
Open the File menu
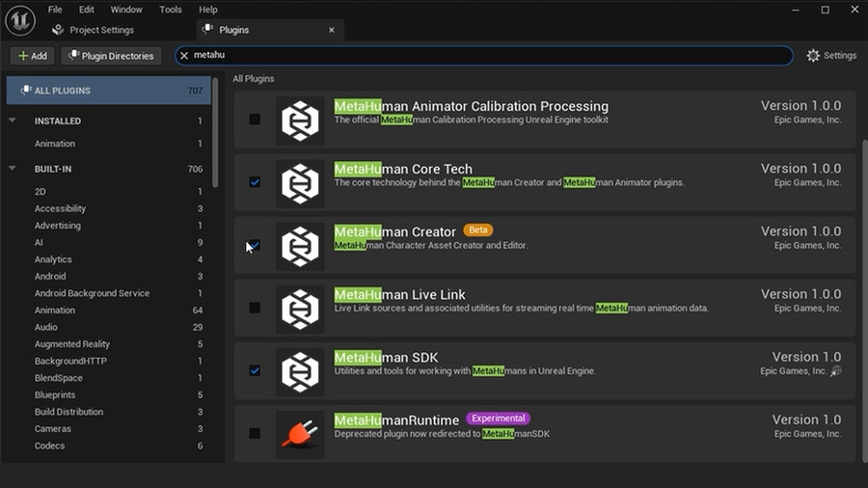click(55, 10)
